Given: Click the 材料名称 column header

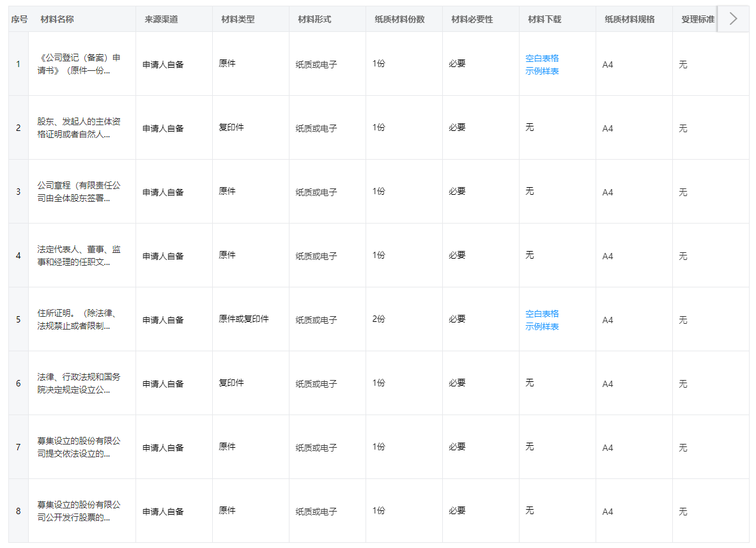Looking at the screenshot, I should (x=57, y=19).
